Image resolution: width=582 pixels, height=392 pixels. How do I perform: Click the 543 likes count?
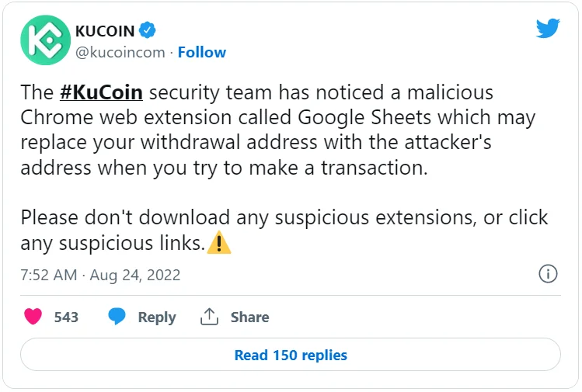(x=66, y=317)
